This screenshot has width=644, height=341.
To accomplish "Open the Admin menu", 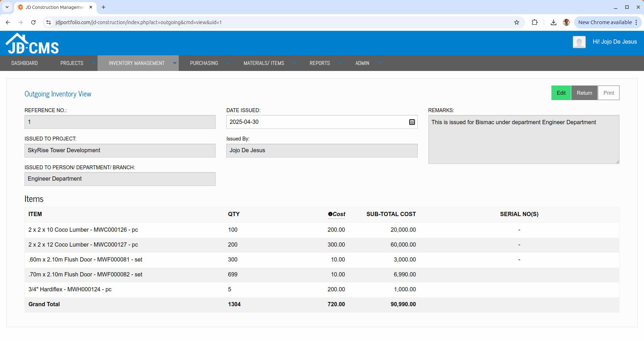I will [362, 63].
